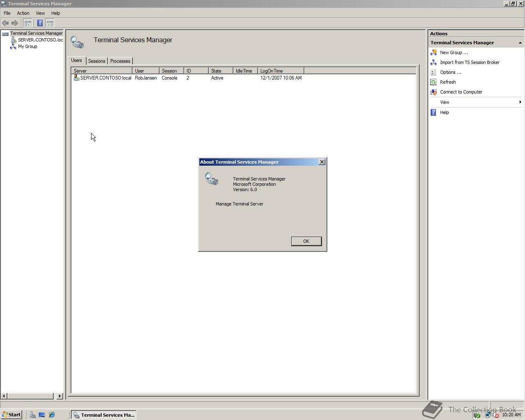The height and width of the screenshot is (420, 525).
Task: Sort by the User column header
Action: click(x=146, y=71)
